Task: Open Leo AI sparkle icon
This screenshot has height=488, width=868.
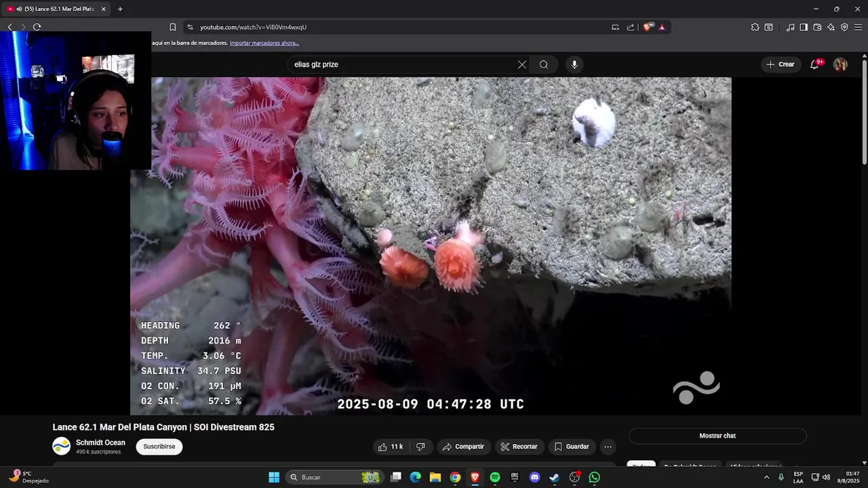Action: tap(831, 27)
